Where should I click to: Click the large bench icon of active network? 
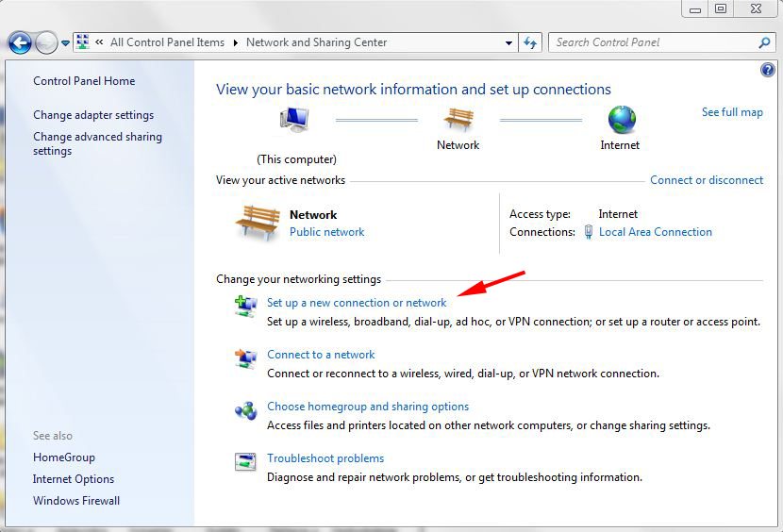[258, 223]
